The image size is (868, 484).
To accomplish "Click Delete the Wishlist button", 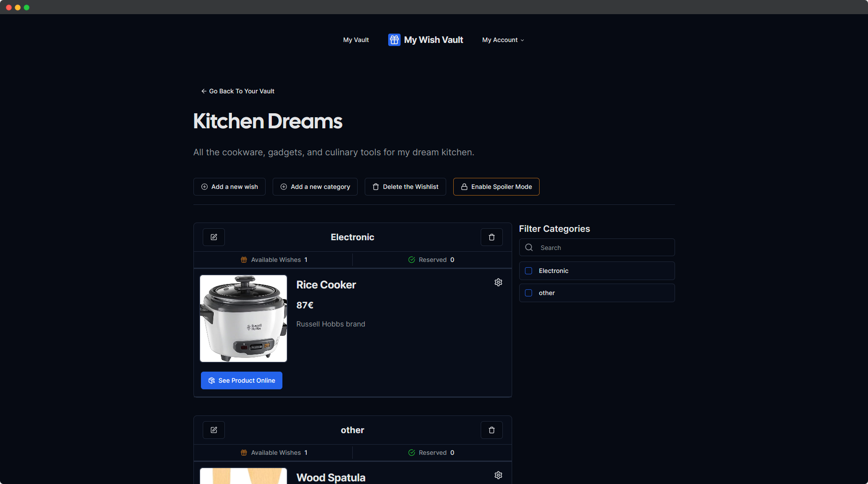I will pyautogui.click(x=405, y=187).
